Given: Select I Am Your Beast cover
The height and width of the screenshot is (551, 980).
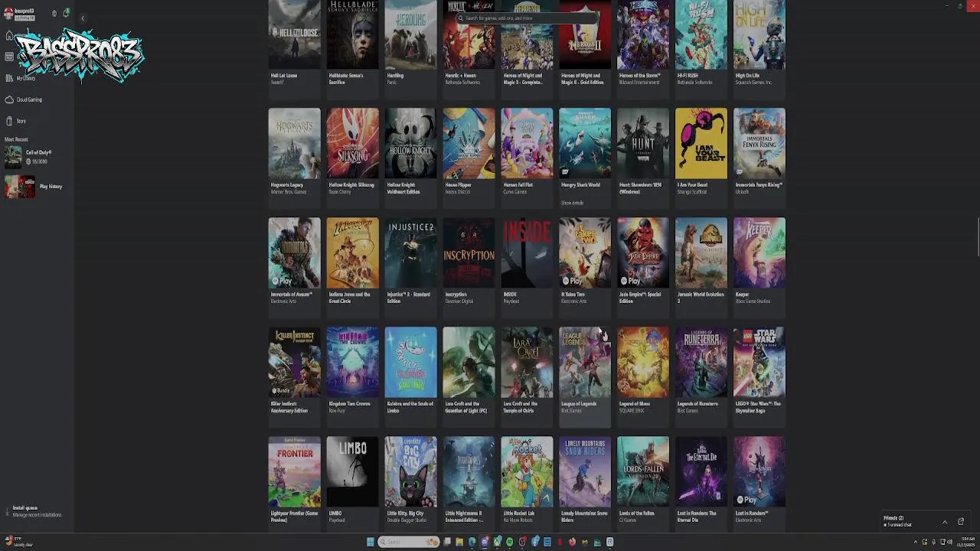Looking at the screenshot, I should coord(701,143).
